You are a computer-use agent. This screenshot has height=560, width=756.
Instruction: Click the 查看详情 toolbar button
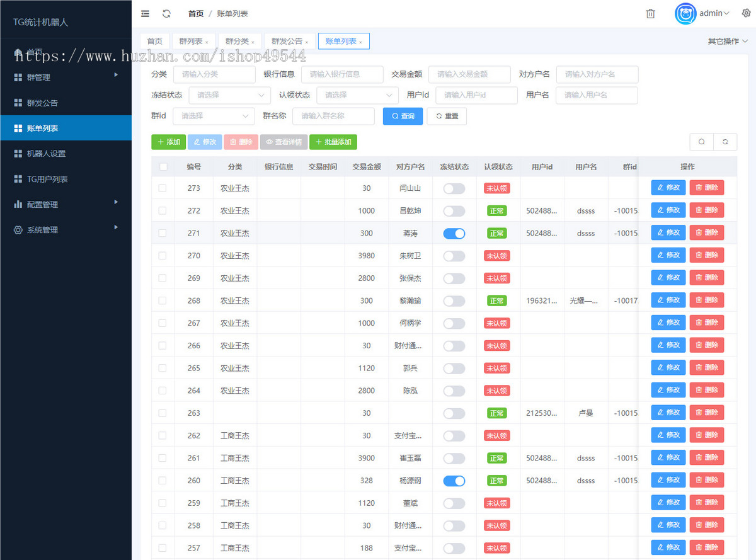click(x=284, y=142)
